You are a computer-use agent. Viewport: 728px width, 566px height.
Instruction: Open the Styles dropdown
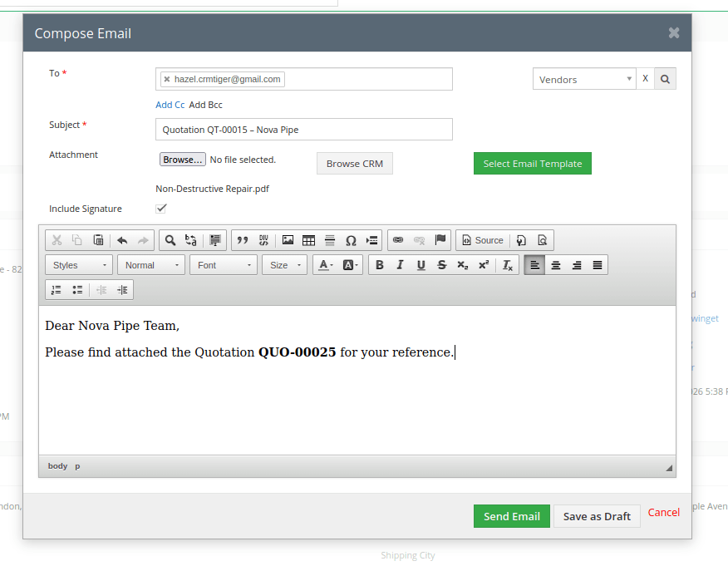coord(79,265)
